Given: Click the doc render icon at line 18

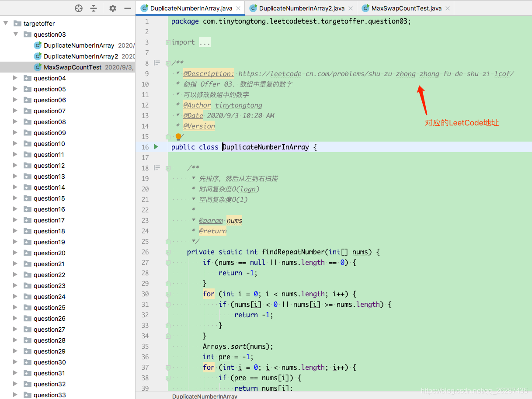Looking at the screenshot, I should click(157, 168).
